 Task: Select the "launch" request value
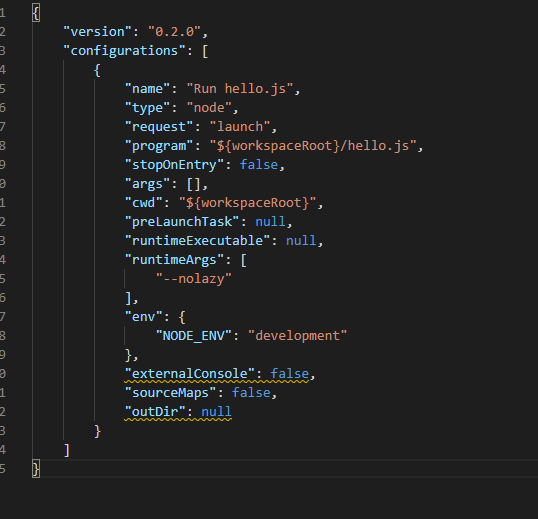tap(240, 127)
